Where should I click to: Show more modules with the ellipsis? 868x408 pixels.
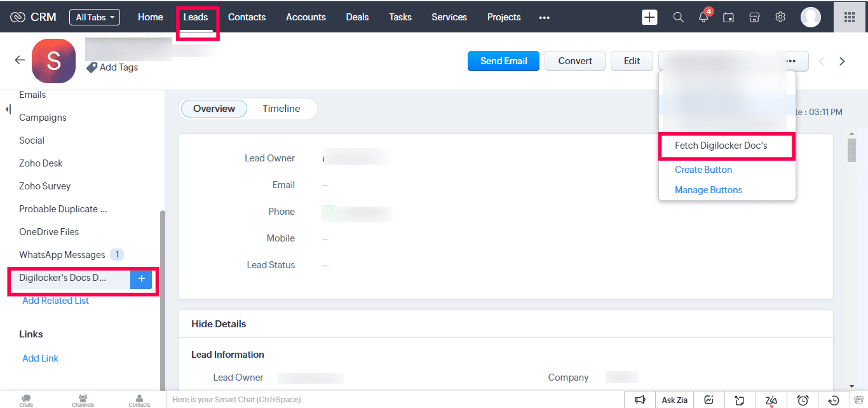544,18
